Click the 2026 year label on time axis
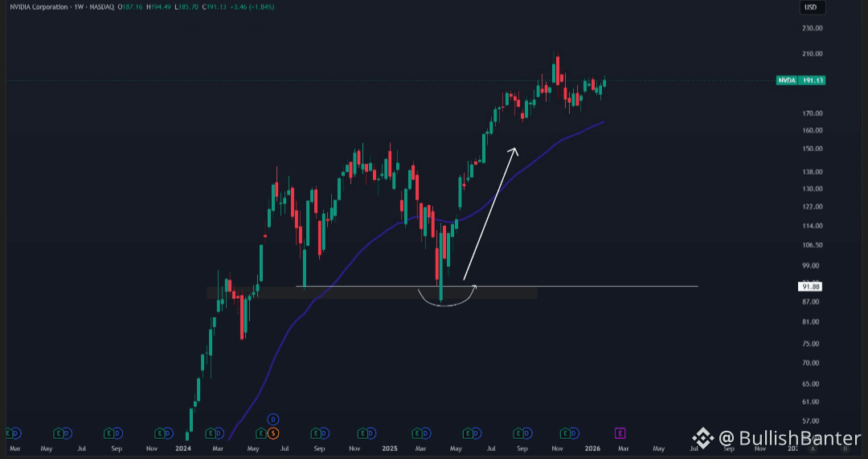Viewport: 868px width, 459px height. (592, 449)
